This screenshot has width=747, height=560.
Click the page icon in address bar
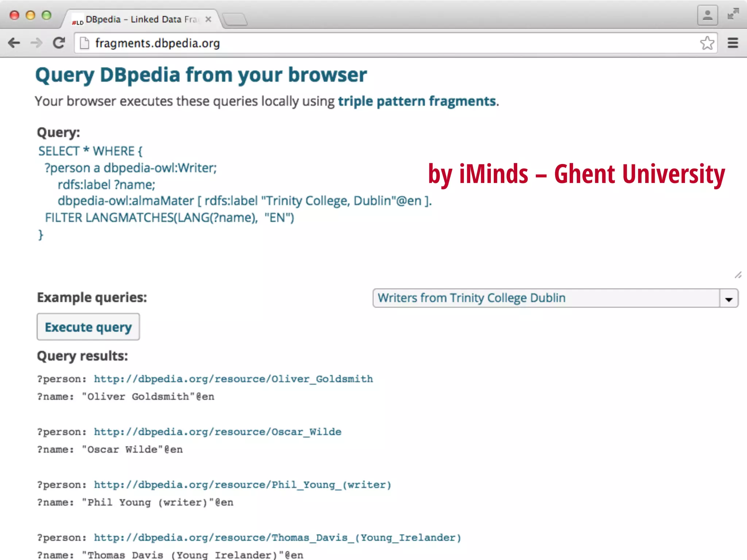[85, 43]
